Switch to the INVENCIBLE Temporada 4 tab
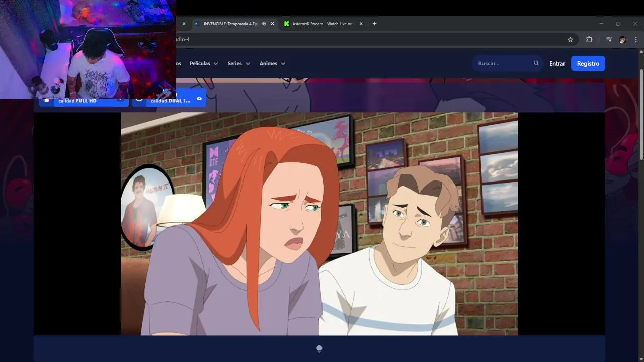 coord(230,24)
